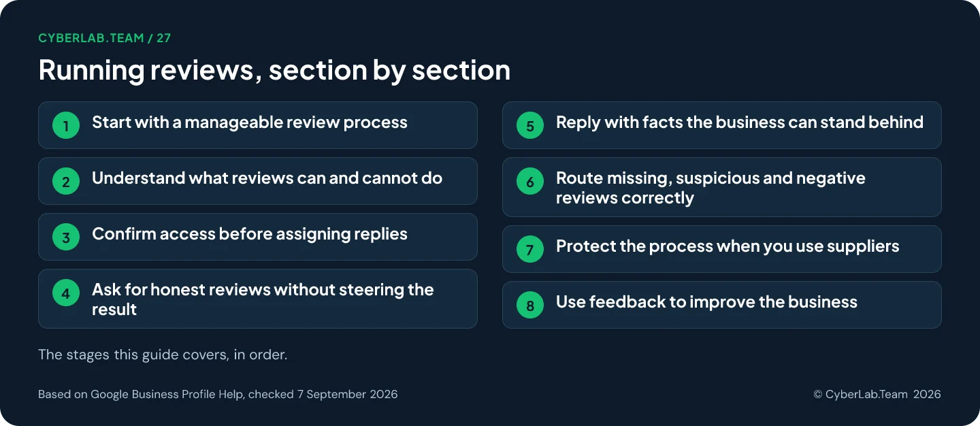Select 'Understand what reviews can and cannot do'

(x=258, y=181)
